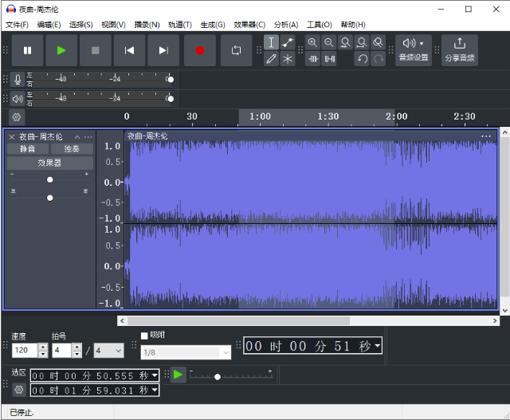The width and height of the screenshot is (510, 420).
Task: Increase time signature numerator stepper
Action: pos(76,347)
